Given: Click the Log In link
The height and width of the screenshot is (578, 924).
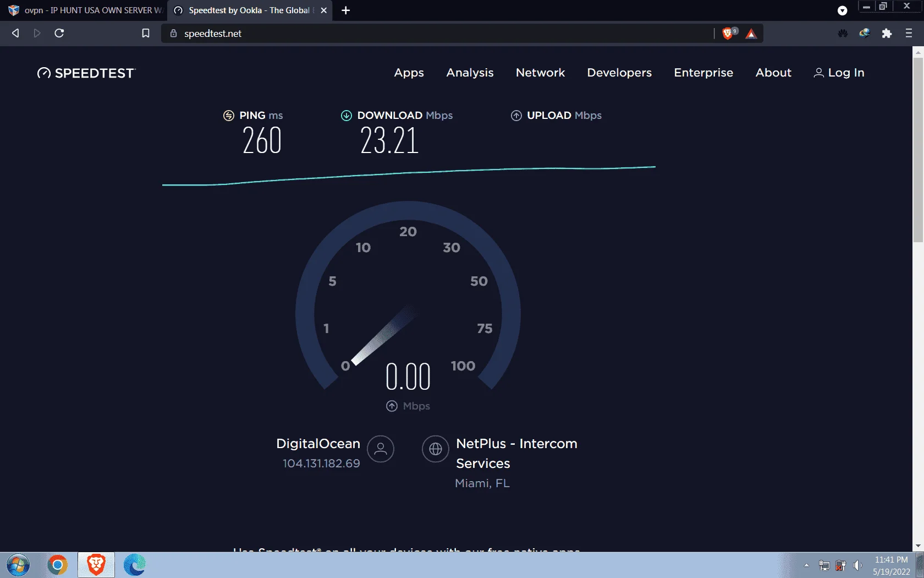Looking at the screenshot, I should coord(839,73).
